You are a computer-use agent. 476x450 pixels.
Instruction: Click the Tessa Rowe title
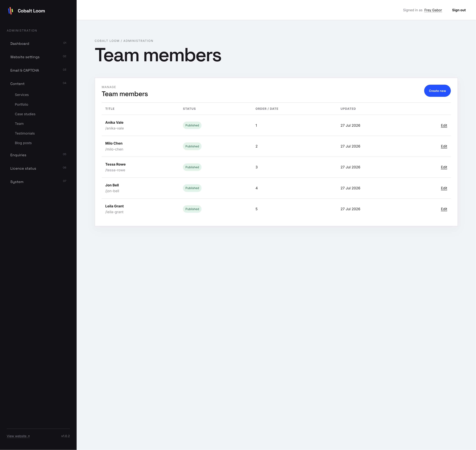tap(115, 164)
